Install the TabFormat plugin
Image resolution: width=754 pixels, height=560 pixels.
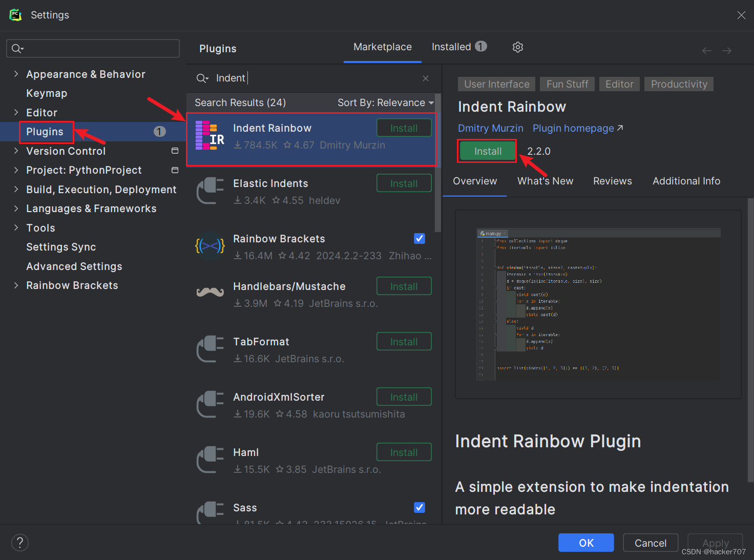click(x=404, y=342)
